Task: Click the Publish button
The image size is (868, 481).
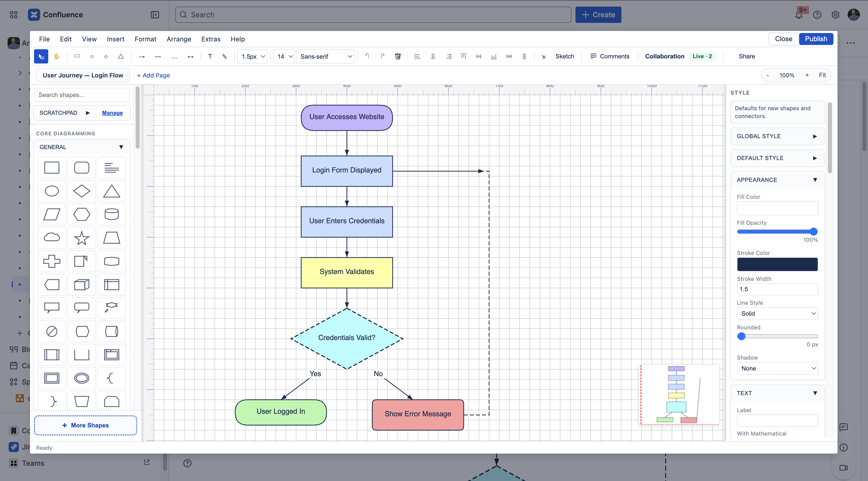Action: click(x=816, y=39)
